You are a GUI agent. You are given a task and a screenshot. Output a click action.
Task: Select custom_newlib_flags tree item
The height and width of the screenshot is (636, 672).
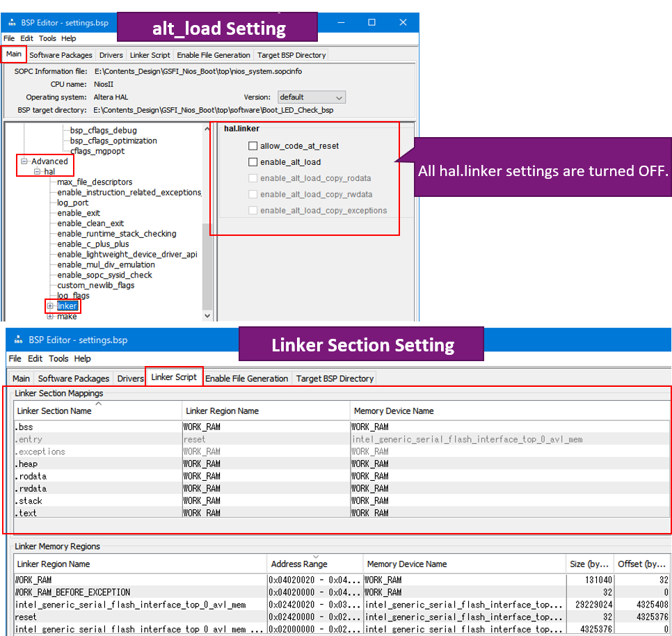pos(95,285)
